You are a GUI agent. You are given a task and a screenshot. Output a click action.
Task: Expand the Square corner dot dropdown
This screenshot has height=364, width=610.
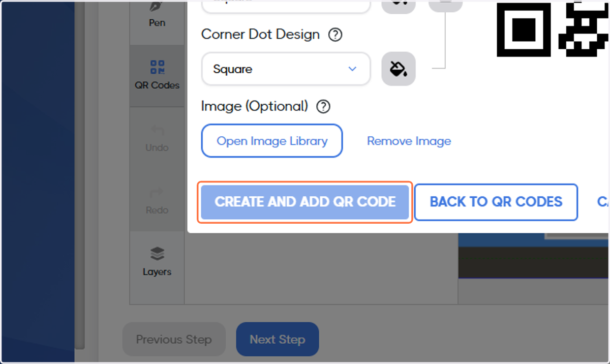286,69
